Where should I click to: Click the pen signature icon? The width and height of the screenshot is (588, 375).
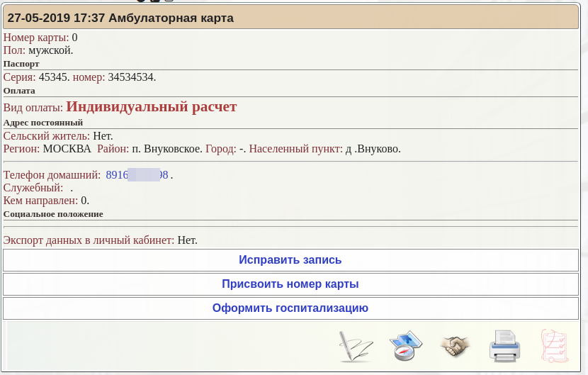pyautogui.click(x=355, y=347)
